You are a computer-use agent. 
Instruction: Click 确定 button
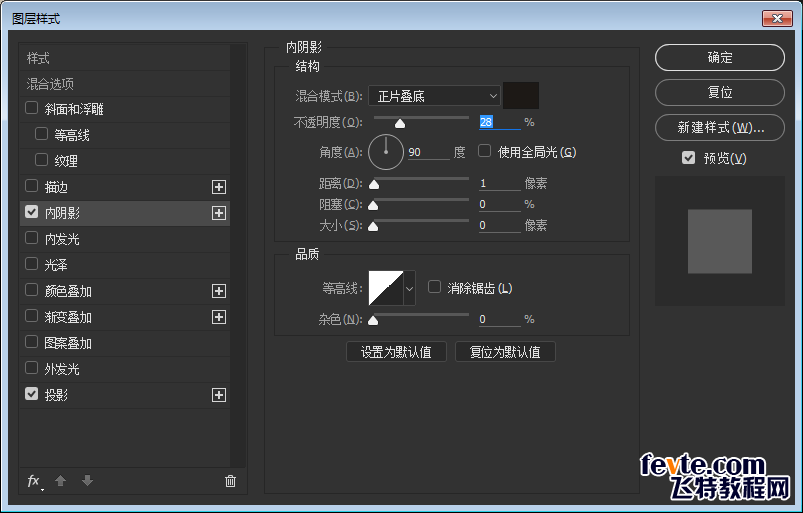720,57
